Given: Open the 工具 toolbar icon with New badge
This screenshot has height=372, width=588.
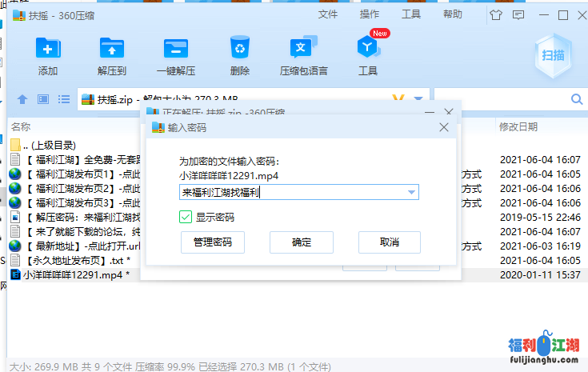Looking at the screenshot, I should [368, 50].
